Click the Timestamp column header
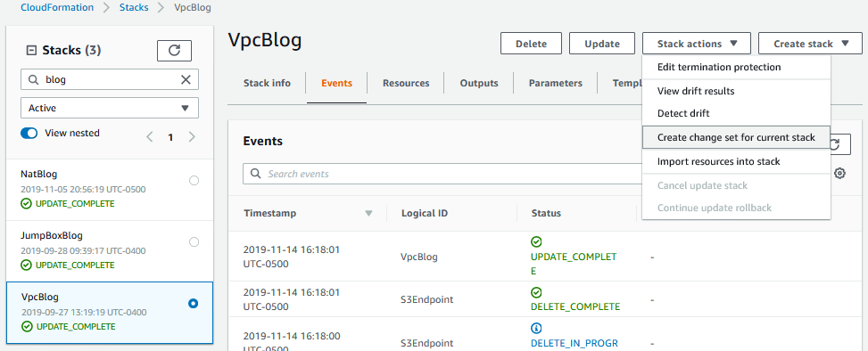Image resolution: width=868 pixels, height=351 pixels. point(269,213)
